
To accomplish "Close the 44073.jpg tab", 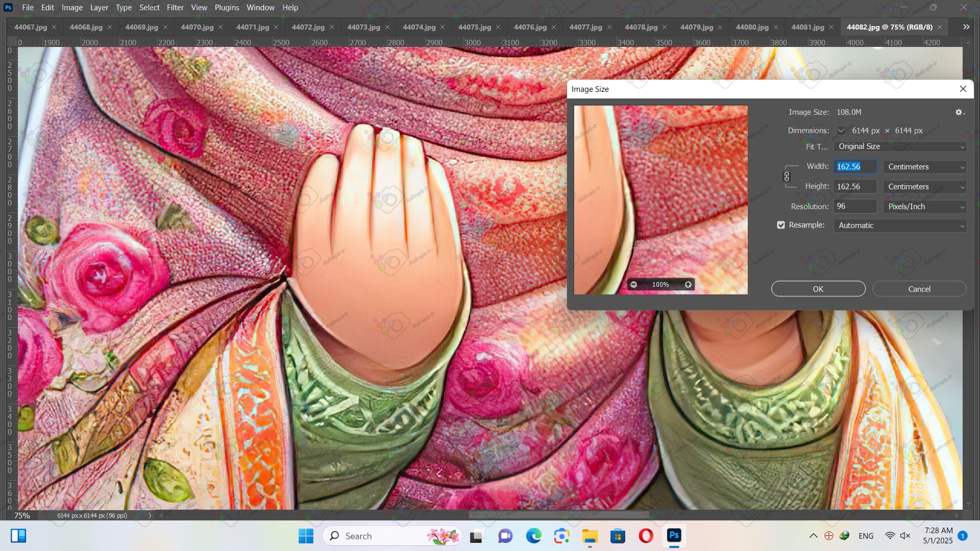I will tap(387, 28).
